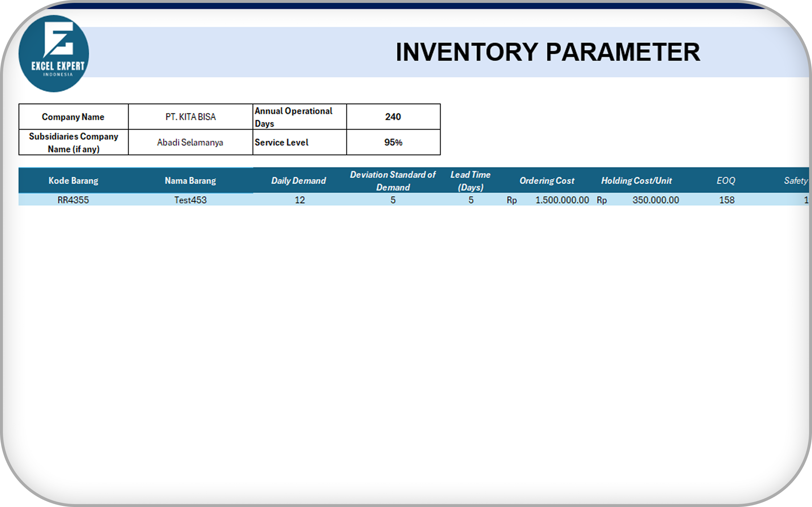This screenshot has width=812, height=507.
Task: Select the Test453 item name cell
Action: (190, 200)
